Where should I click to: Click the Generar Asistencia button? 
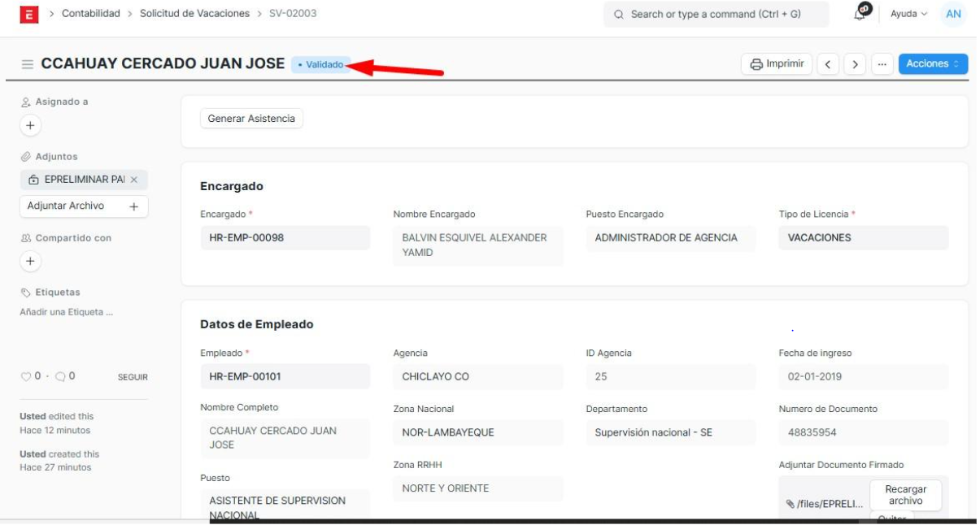(x=251, y=119)
